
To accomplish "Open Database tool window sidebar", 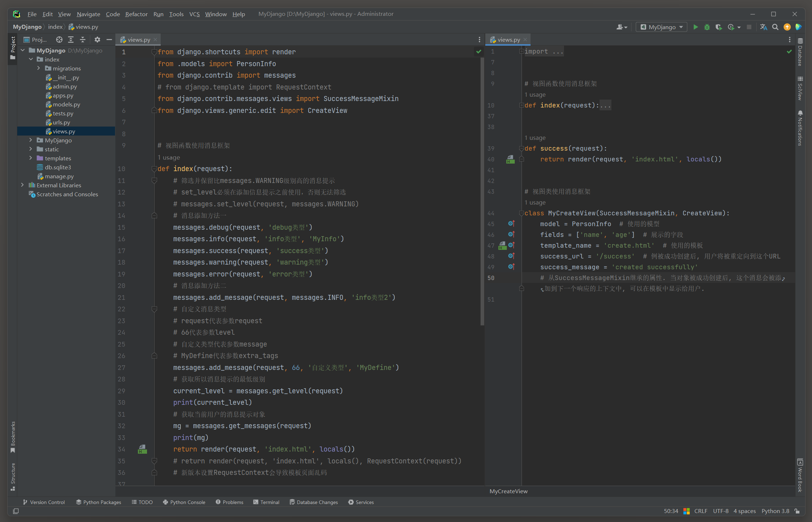I will (800, 52).
